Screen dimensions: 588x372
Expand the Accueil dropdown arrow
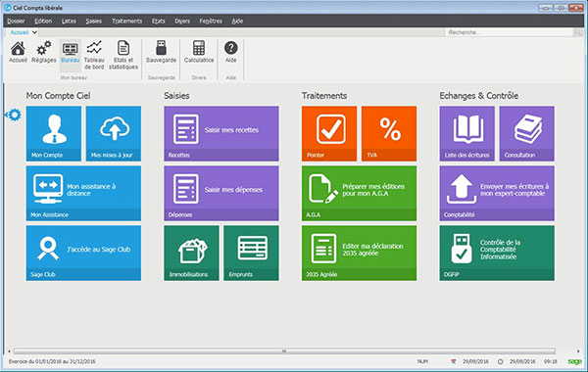click(34, 32)
